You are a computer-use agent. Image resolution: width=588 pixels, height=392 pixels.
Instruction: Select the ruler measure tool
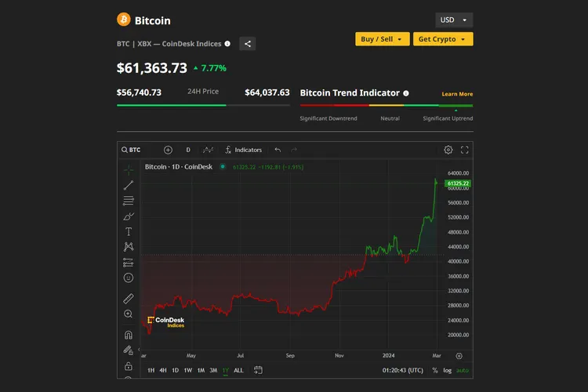pos(129,299)
